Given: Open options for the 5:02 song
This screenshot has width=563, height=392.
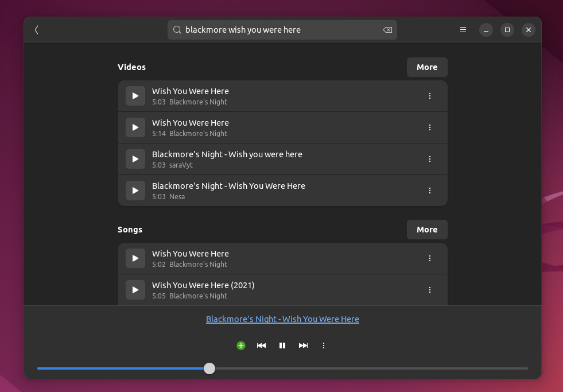Looking at the screenshot, I should [x=430, y=258].
